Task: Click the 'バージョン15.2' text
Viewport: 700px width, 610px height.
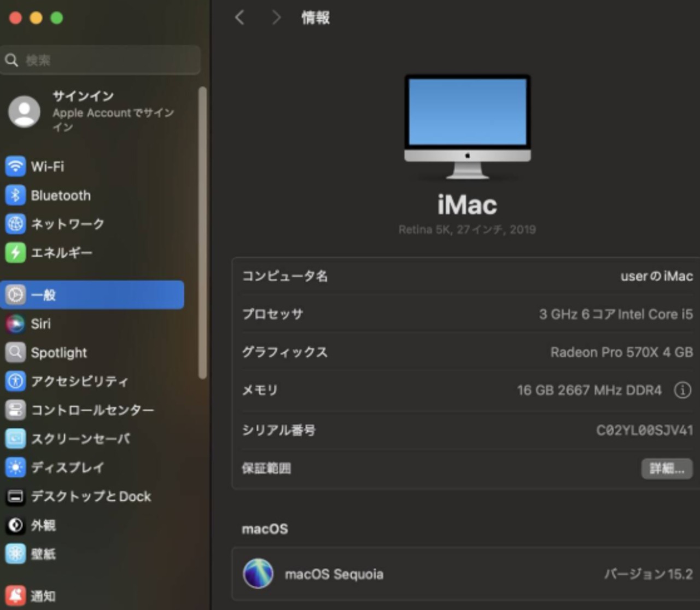Action: [649, 574]
